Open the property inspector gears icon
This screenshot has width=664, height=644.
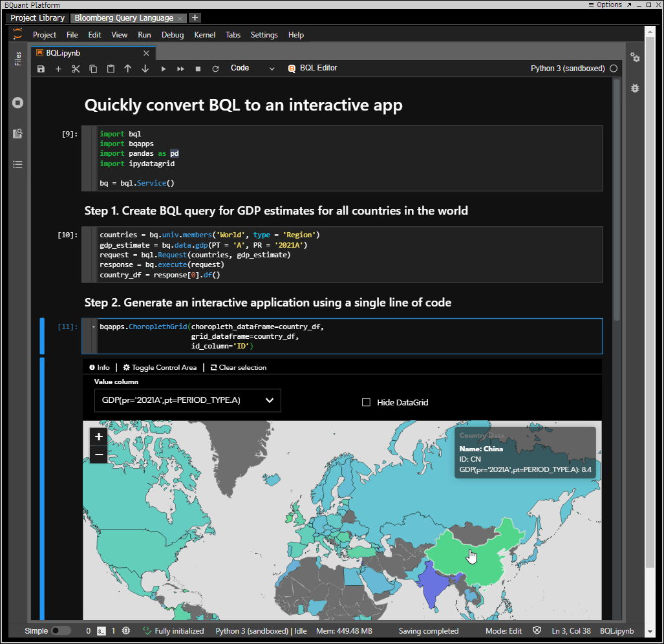click(635, 58)
